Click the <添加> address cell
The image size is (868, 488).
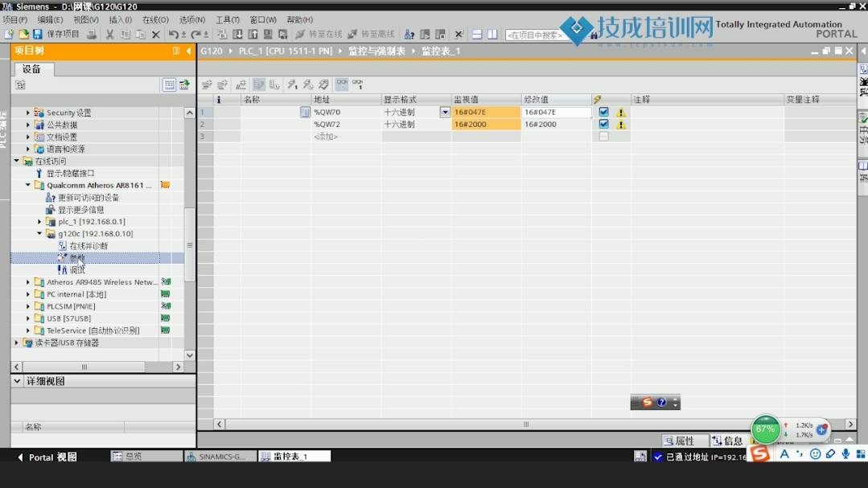click(x=346, y=136)
